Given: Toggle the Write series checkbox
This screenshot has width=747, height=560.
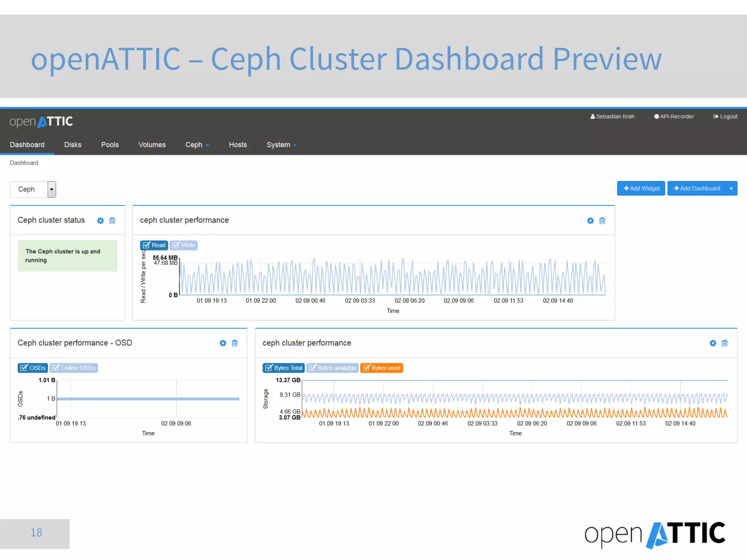Looking at the screenshot, I should [x=183, y=245].
